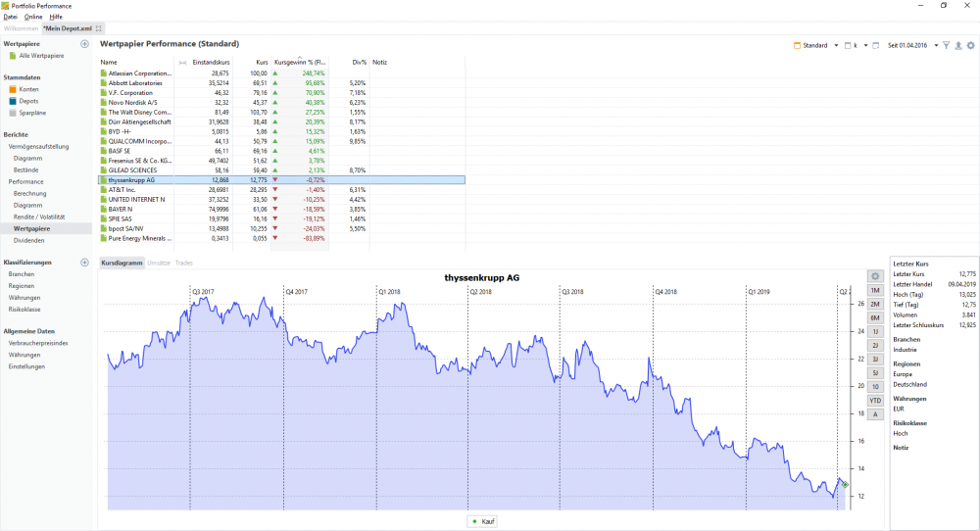Set chart range to 2M

pyautogui.click(x=875, y=305)
